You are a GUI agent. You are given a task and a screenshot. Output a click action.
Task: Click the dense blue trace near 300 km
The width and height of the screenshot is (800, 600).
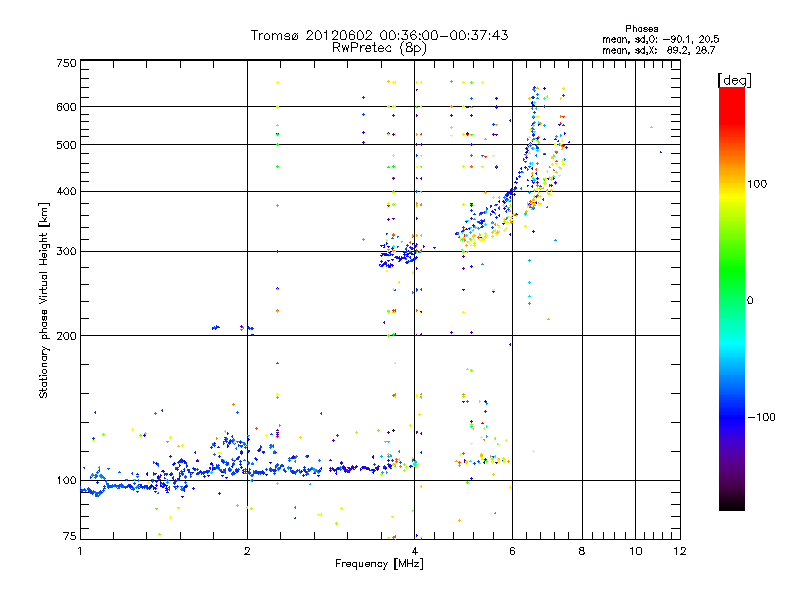pos(401,255)
